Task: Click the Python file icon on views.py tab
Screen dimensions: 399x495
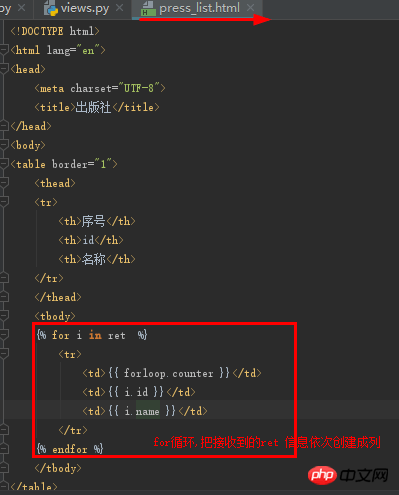Action: point(51,8)
